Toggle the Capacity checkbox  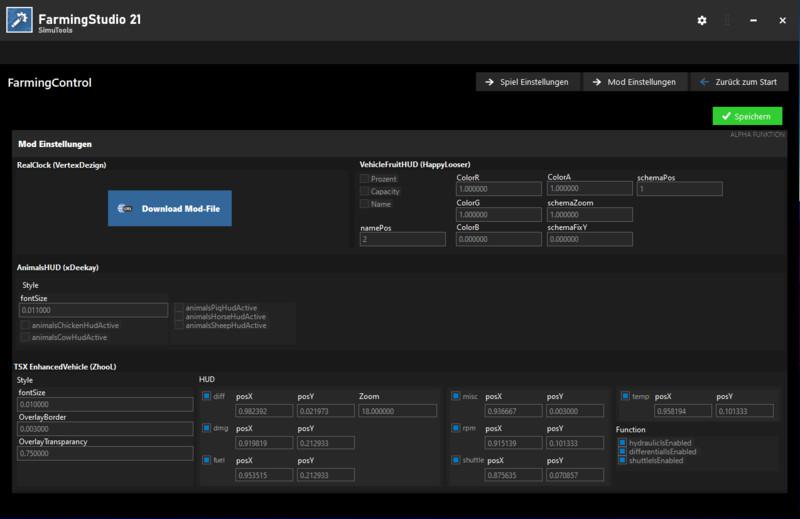click(x=365, y=191)
